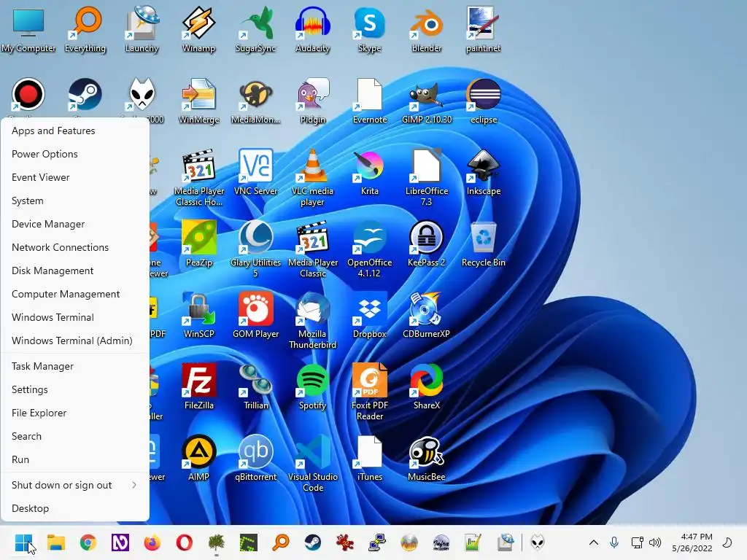
Task: Select the Inkscape desktop icon
Action: coord(484,172)
